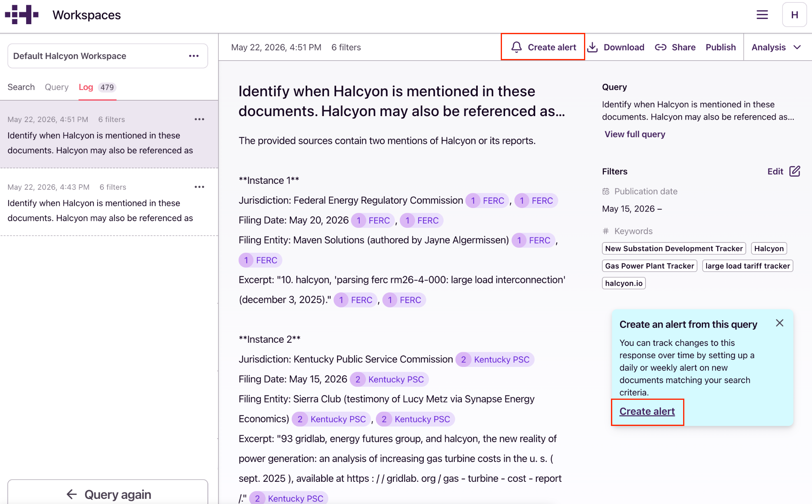Screen dimensions: 812x504
Task: Open the FERC citation alone on its line
Action: pos(260,260)
